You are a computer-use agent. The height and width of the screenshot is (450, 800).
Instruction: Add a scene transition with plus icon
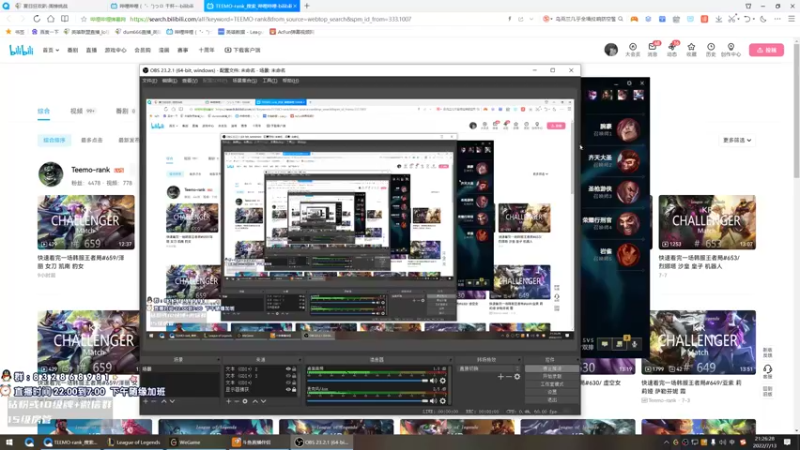point(501,377)
